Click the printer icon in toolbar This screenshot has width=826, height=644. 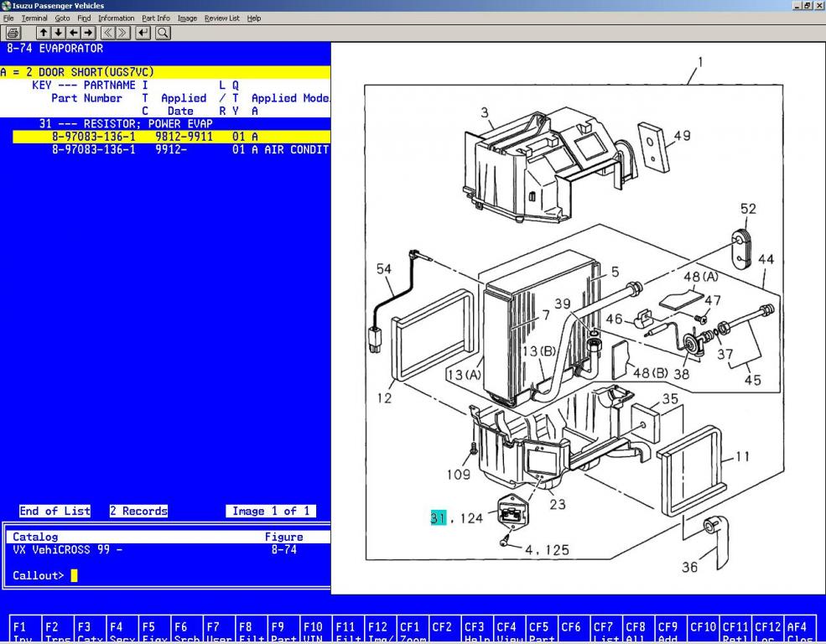[13, 33]
